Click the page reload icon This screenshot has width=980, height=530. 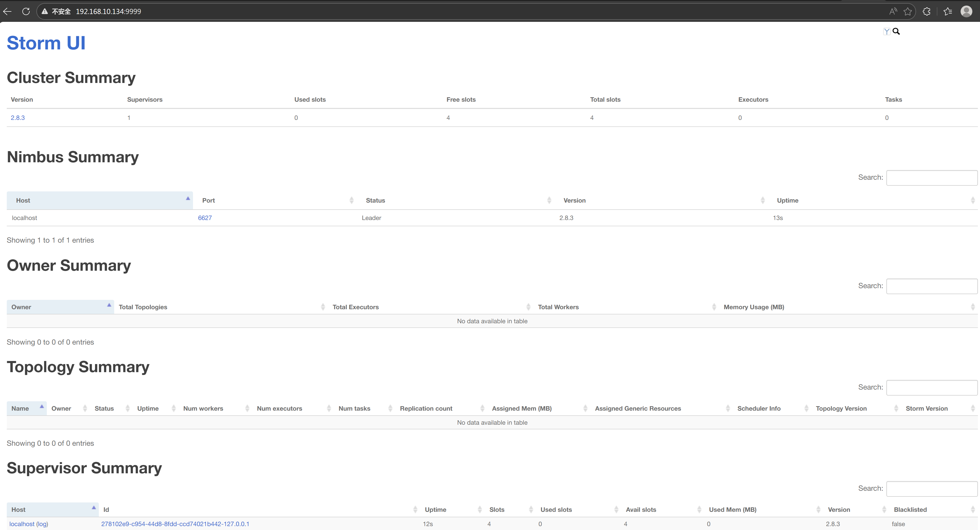click(26, 11)
